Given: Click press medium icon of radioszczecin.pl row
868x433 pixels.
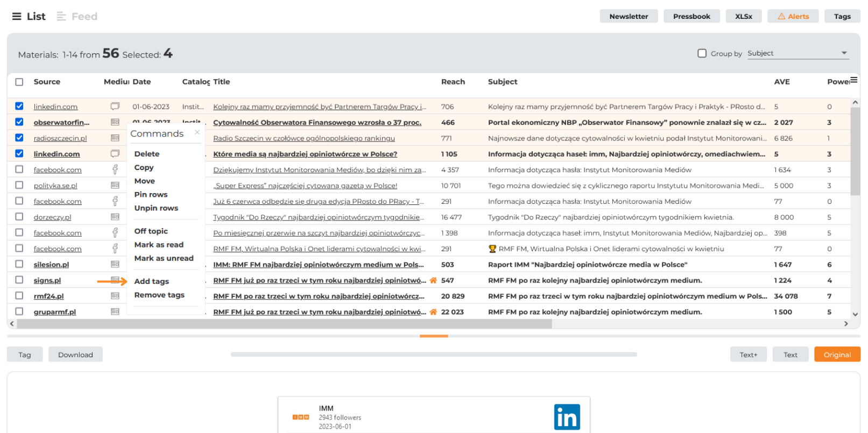Looking at the screenshot, I should tap(115, 138).
